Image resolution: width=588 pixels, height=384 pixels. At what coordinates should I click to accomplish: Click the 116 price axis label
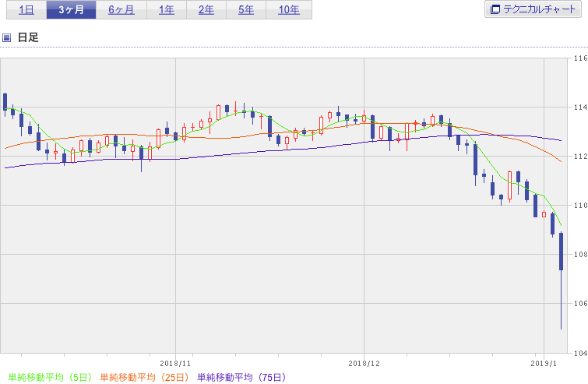pyautogui.click(x=580, y=58)
